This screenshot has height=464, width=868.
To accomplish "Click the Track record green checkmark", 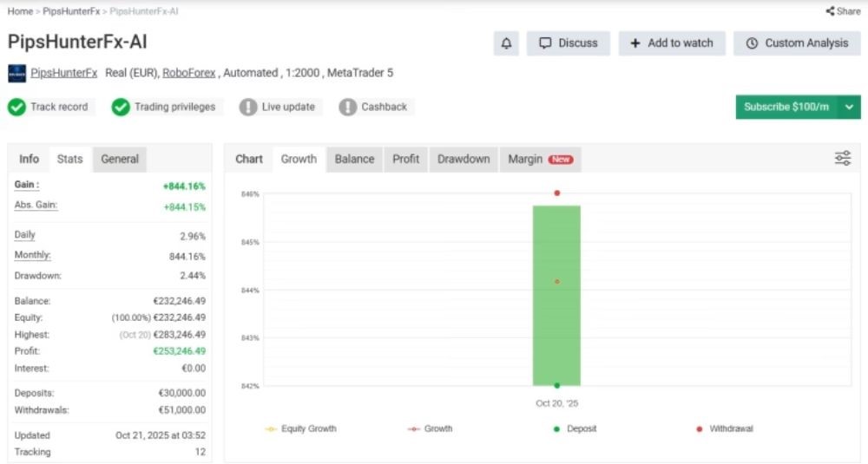I will [16, 107].
